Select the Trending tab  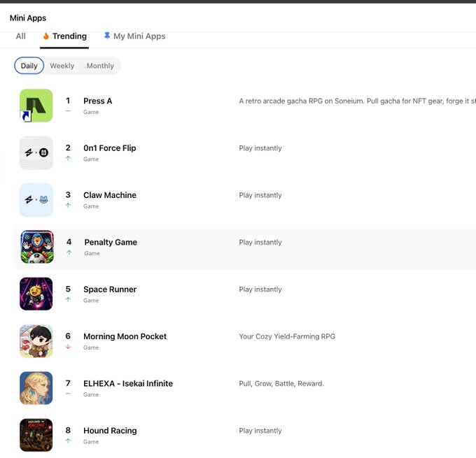coord(64,36)
